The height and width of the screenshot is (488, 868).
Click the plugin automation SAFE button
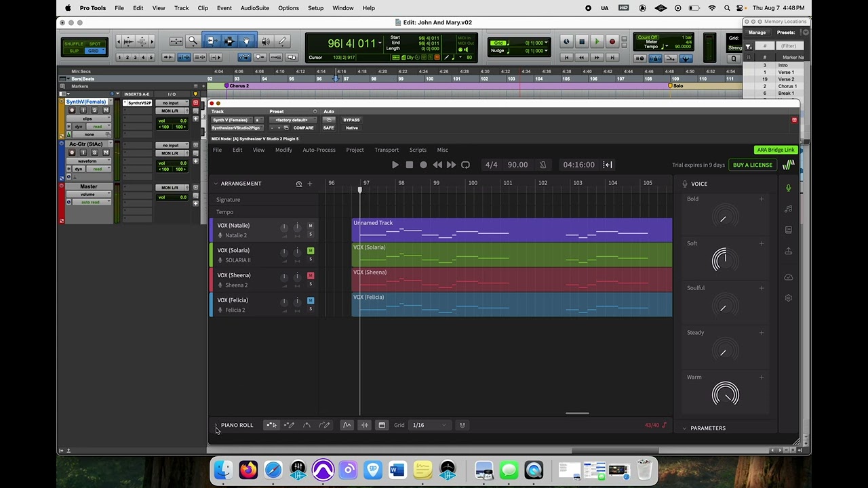coord(328,127)
